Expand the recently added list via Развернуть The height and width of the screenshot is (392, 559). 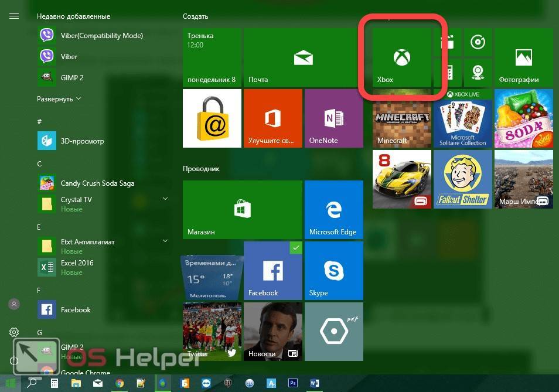tap(59, 99)
